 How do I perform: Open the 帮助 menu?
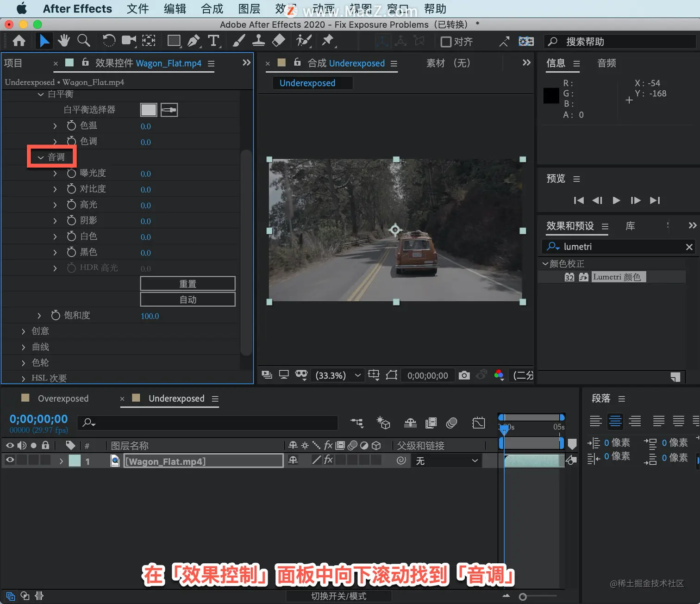[435, 9]
